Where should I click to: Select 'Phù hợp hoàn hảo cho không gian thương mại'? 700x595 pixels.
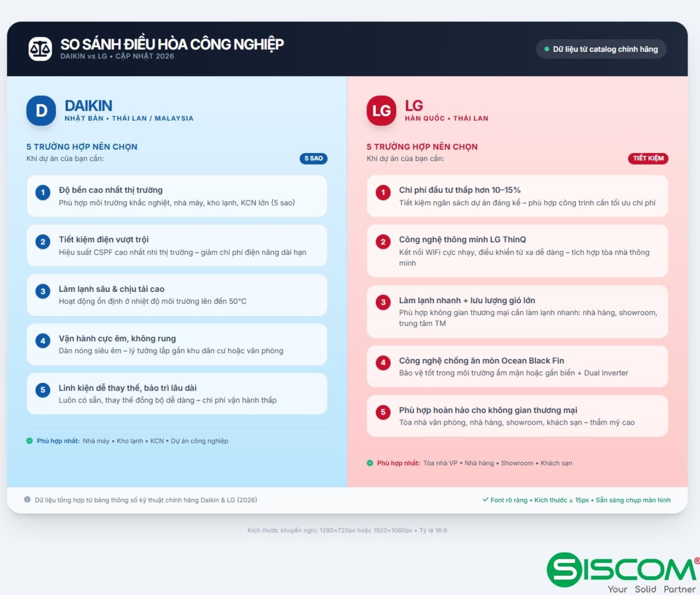click(x=488, y=410)
